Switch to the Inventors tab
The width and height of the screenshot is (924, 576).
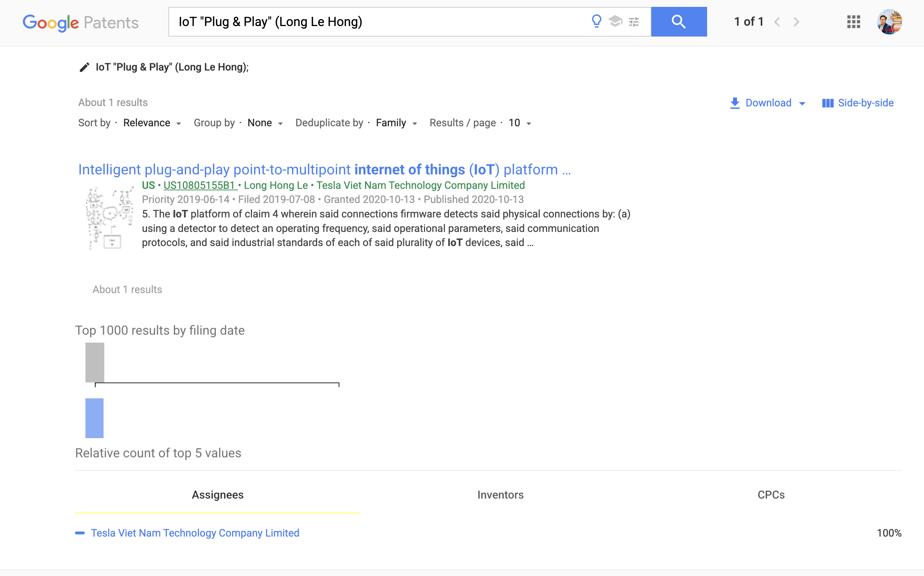[500, 495]
